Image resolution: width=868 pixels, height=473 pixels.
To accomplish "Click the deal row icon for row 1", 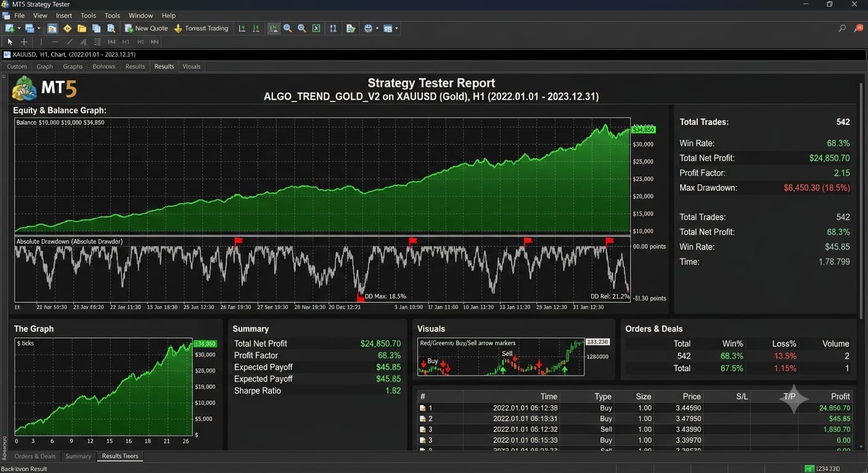I will (423, 408).
